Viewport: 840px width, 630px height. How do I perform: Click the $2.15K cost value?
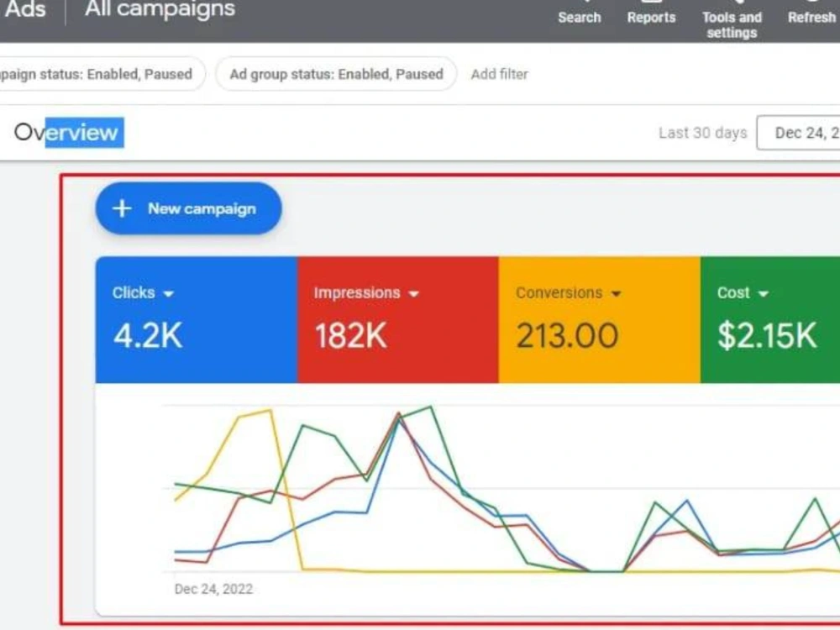pyautogui.click(x=767, y=336)
